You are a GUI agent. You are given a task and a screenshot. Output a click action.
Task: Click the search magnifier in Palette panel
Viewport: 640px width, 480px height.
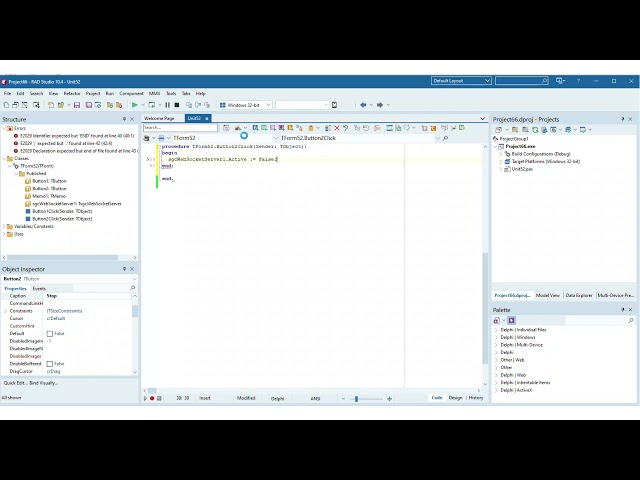pos(630,320)
